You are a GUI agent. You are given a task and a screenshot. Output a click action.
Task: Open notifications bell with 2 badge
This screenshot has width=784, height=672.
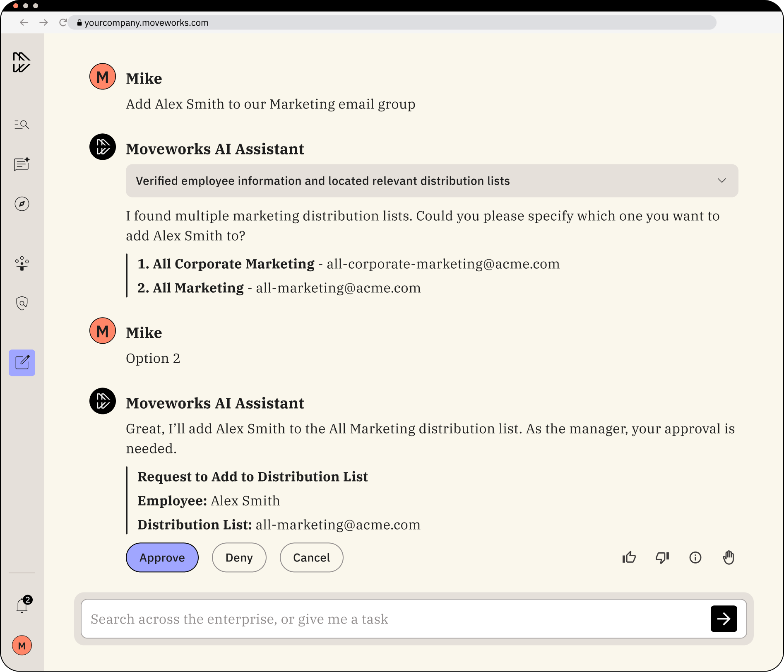22,605
